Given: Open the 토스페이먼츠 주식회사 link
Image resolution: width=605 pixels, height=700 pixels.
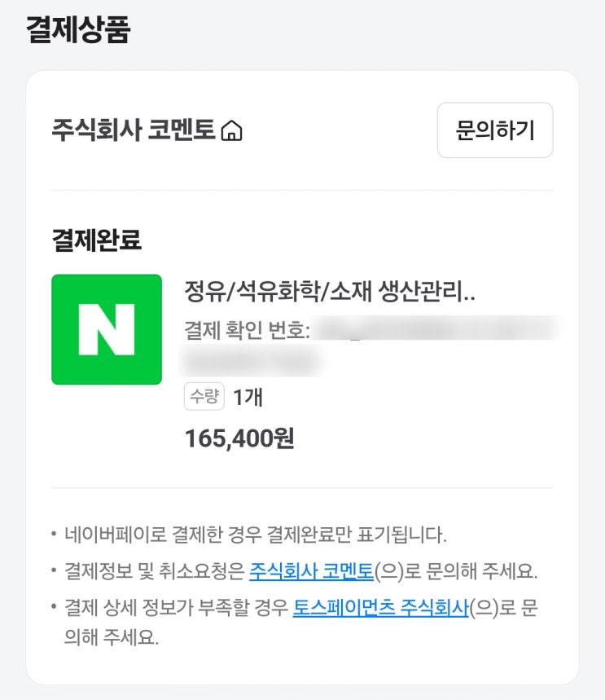Looking at the screenshot, I should [x=380, y=609].
